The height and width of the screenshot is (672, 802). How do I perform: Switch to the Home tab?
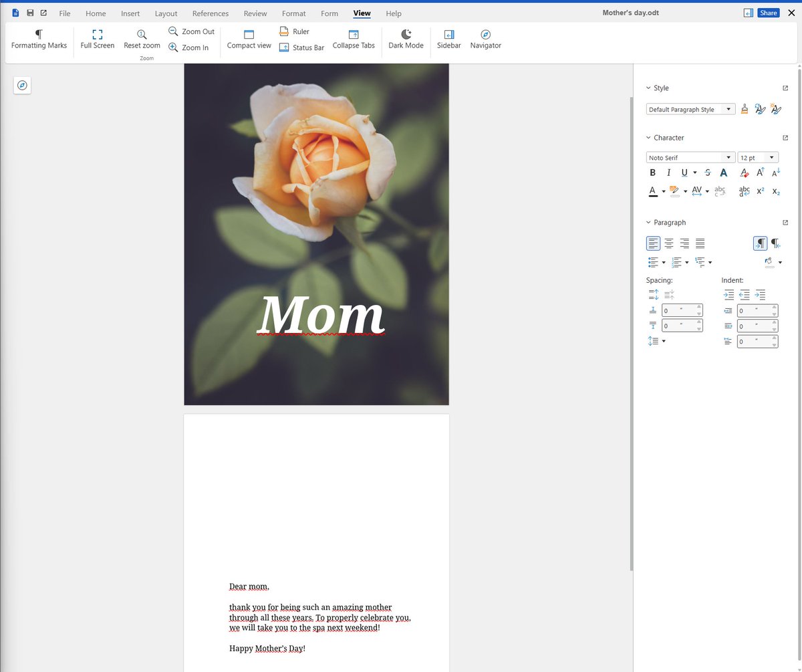96,13
